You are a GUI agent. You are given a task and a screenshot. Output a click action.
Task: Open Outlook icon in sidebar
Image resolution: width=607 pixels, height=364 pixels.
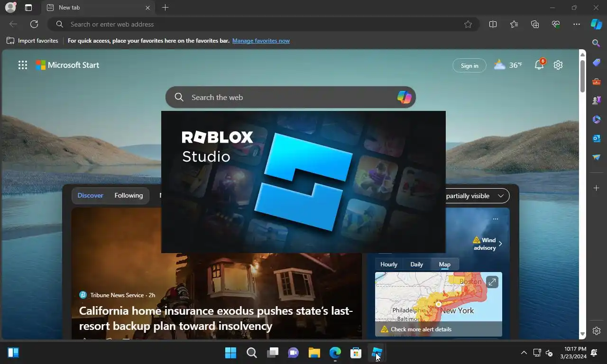[x=597, y=138]
